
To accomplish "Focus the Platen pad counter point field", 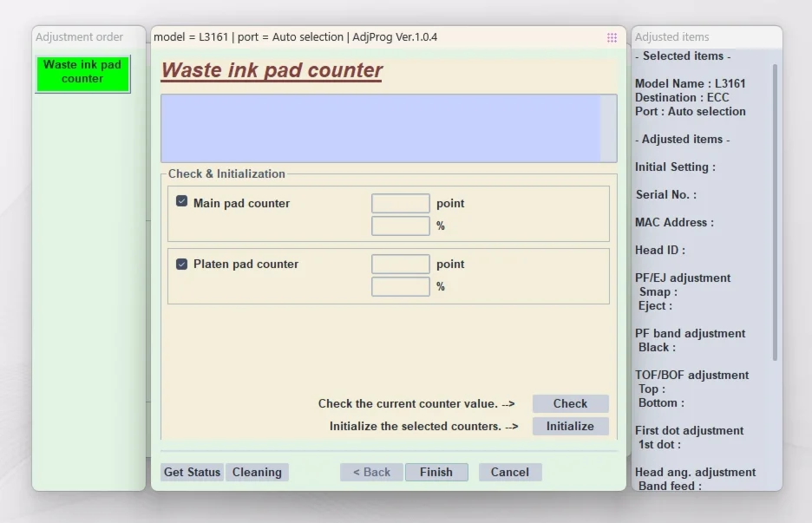I will (x=400, y=265).
